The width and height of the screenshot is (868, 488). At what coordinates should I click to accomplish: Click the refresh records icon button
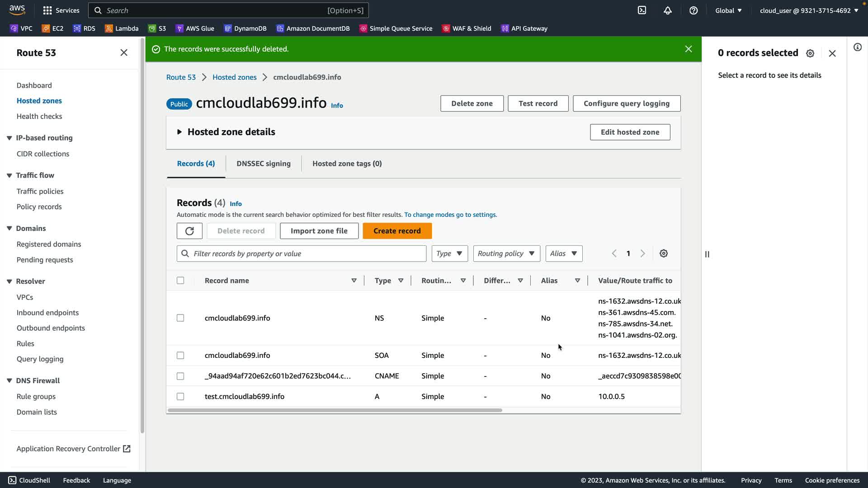pyautogui.click(x=189, y=231)
